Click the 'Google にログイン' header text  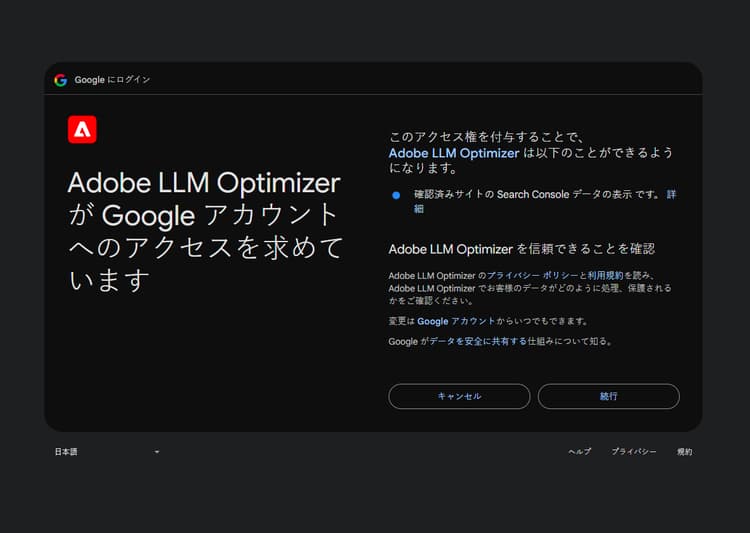coord(112,80)
